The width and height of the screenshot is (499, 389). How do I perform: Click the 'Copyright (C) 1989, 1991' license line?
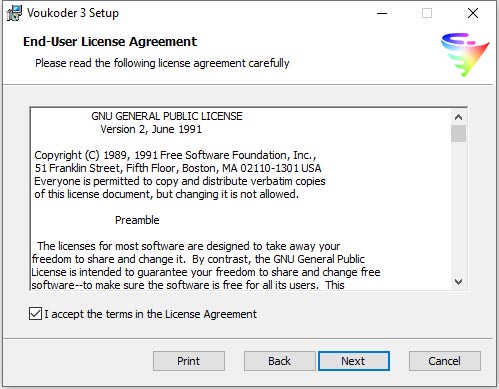click(175, 155)
